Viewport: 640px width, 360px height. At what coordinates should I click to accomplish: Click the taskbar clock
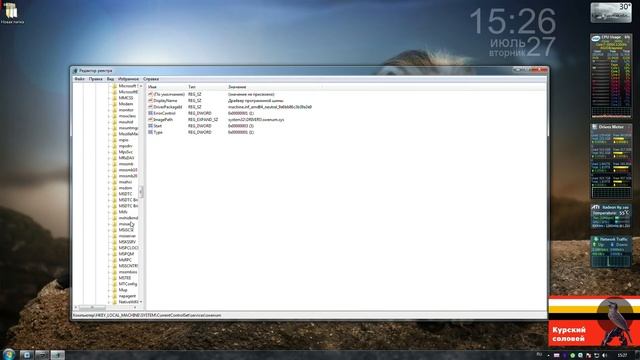tap(622, 355)
